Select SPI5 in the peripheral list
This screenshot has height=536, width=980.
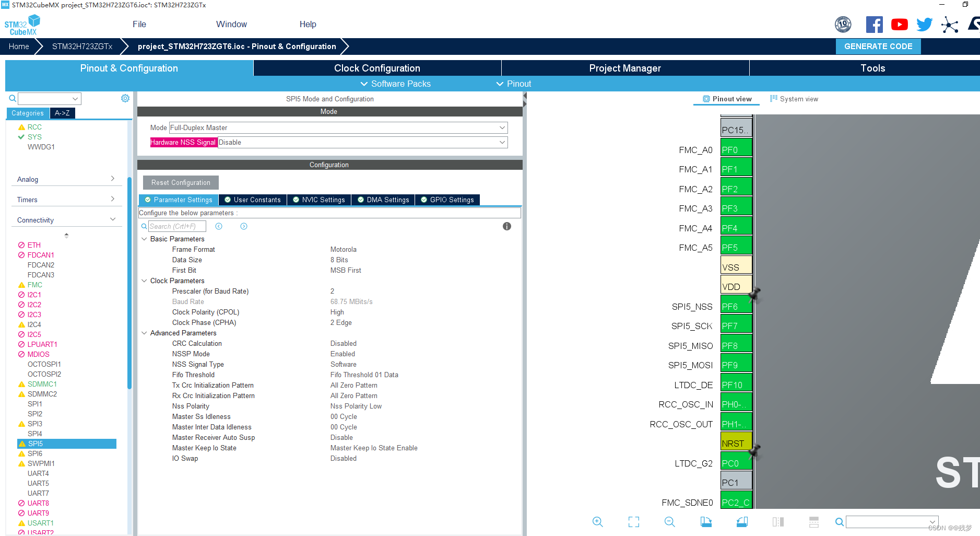click(x=67, y=444)
